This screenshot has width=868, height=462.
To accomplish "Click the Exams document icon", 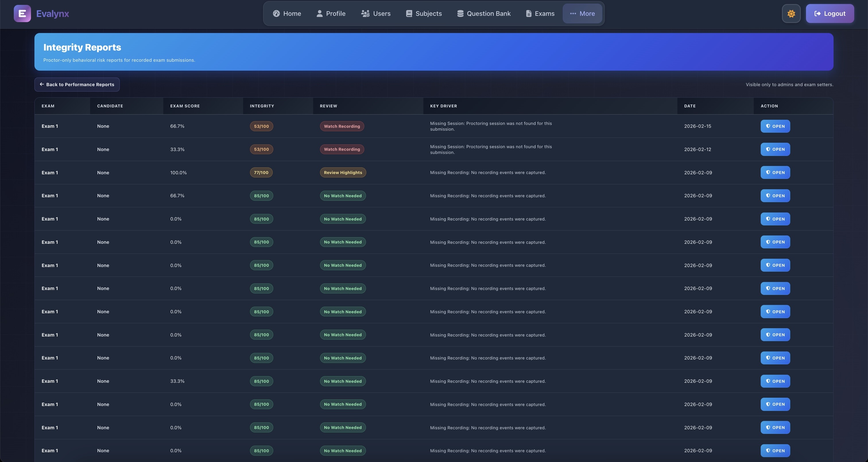I will tap(529, 13).
